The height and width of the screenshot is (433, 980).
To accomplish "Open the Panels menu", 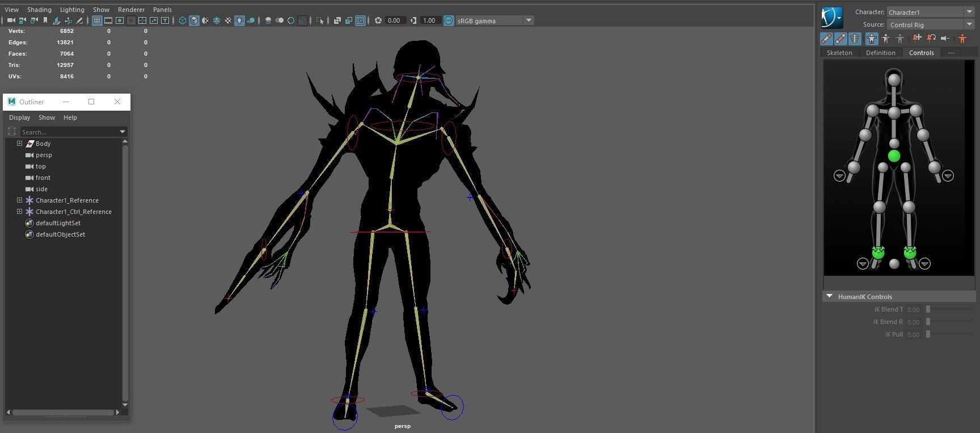I will [162, 10].
